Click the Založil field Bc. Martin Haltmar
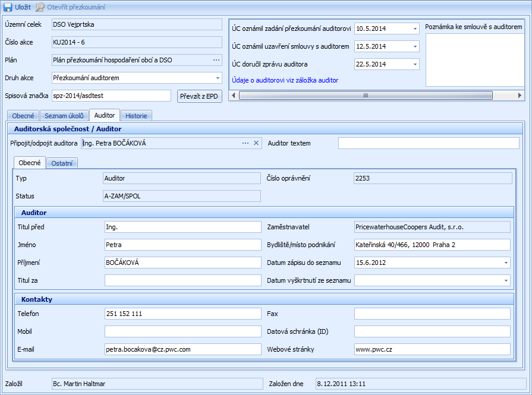532x395 pixels. (158, 384)
